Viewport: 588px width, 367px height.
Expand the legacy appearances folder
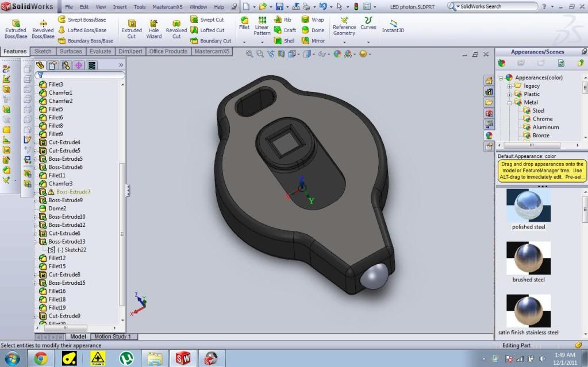click(510, 86)
